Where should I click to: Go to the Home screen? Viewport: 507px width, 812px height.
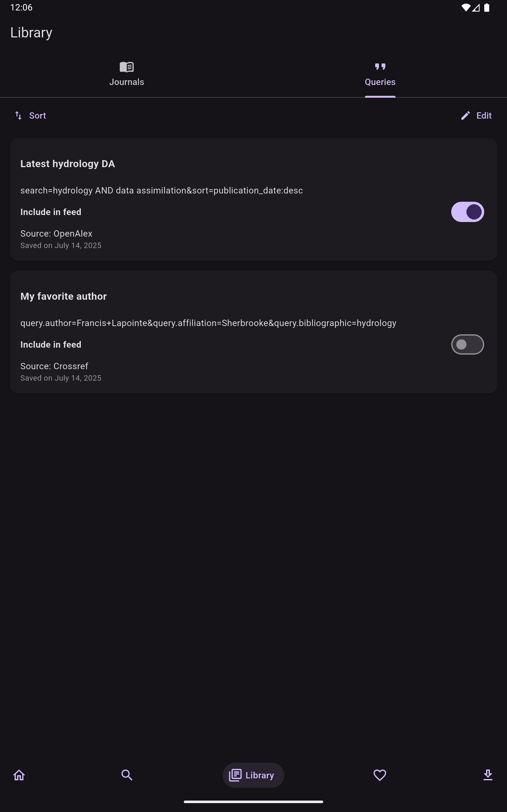coord(19,775)
